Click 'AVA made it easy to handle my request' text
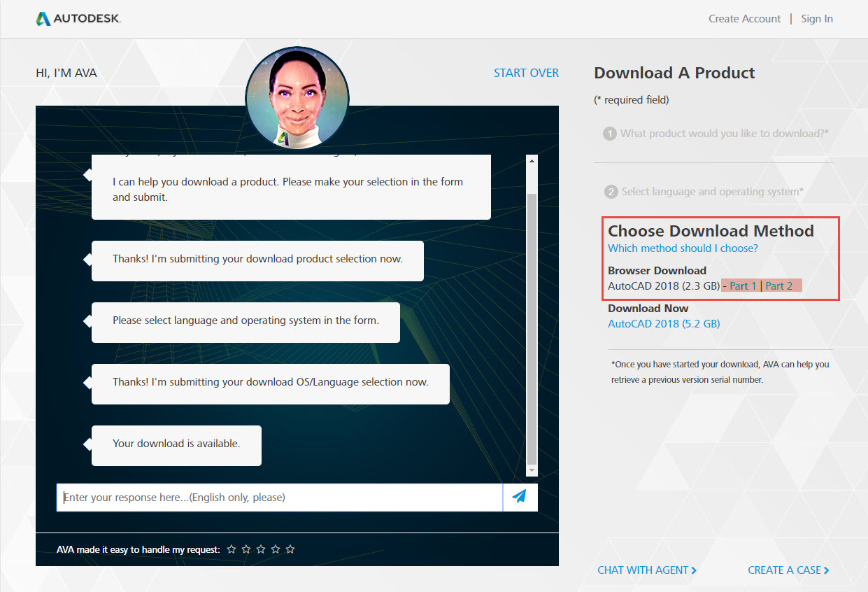Screen dimensions: 868x592 pos(138,550)
